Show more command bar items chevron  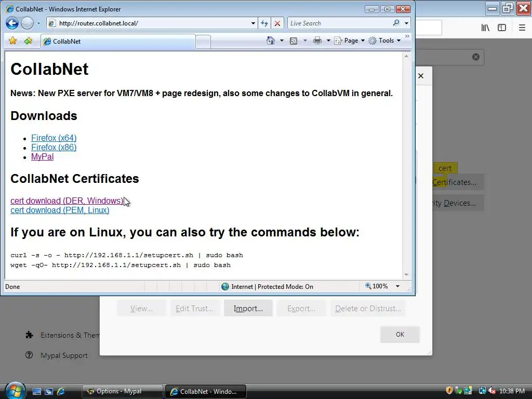[x=407, y=36]
